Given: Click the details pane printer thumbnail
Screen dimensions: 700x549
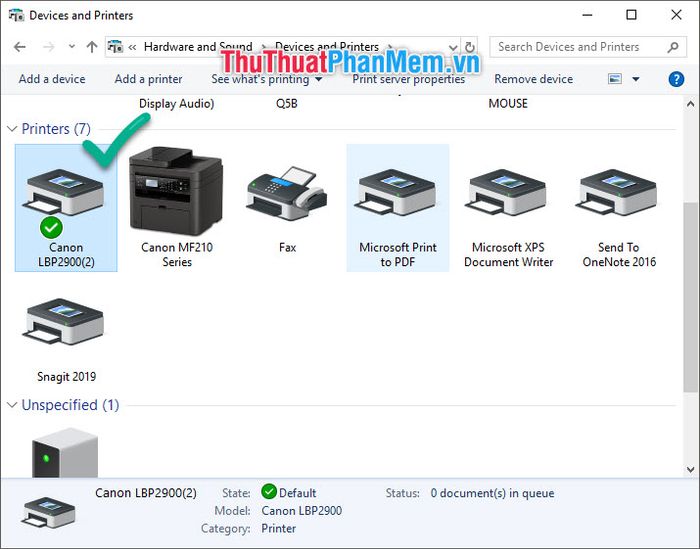Looking at the screenshot, I should click(x=49, y=512).
